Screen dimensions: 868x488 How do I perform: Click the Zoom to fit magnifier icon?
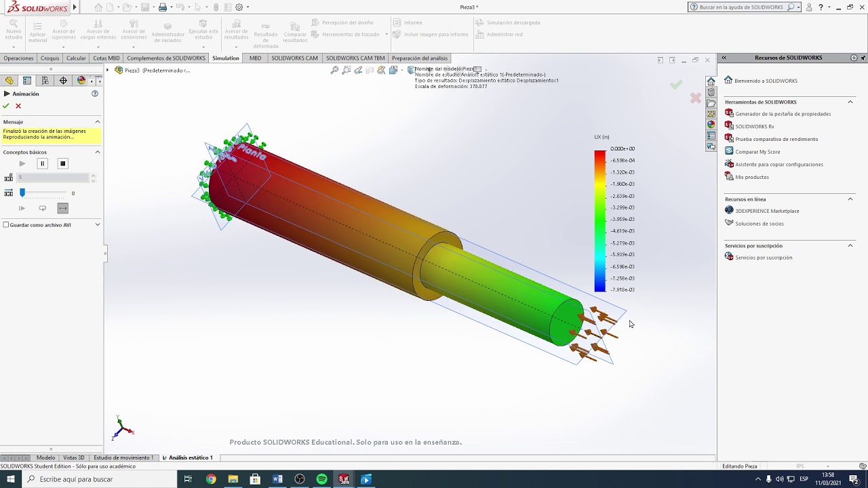click(334, 70)
